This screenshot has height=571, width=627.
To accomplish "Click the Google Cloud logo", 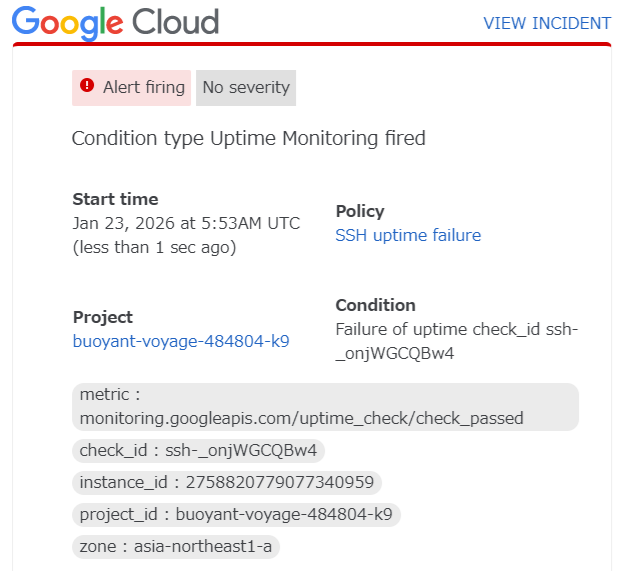I will coord(115,23).
